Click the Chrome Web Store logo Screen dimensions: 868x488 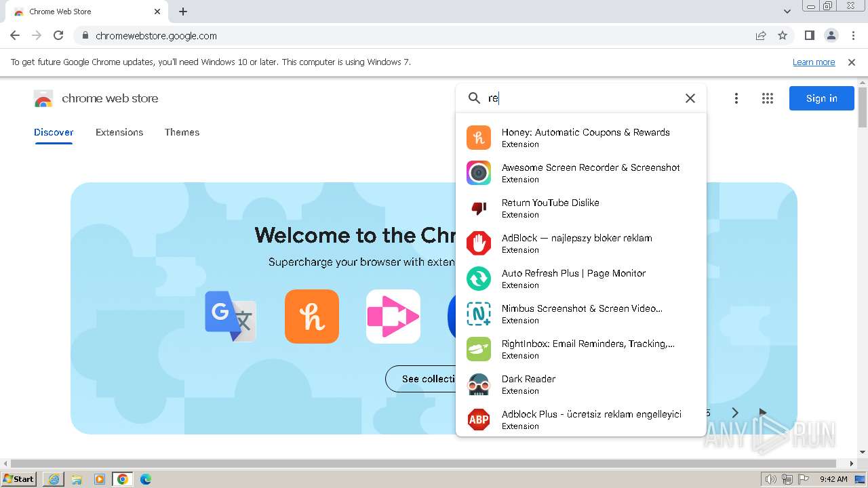(43, 98)
